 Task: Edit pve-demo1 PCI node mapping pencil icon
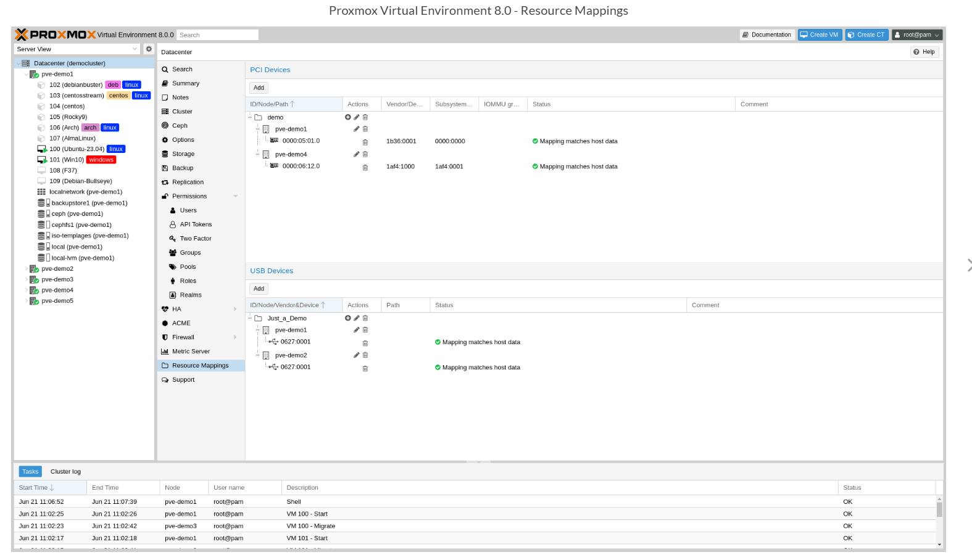pos(356,129)
